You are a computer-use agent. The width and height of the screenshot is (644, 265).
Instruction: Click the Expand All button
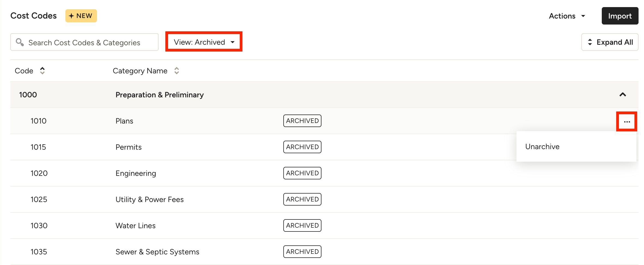coord(610,42)
